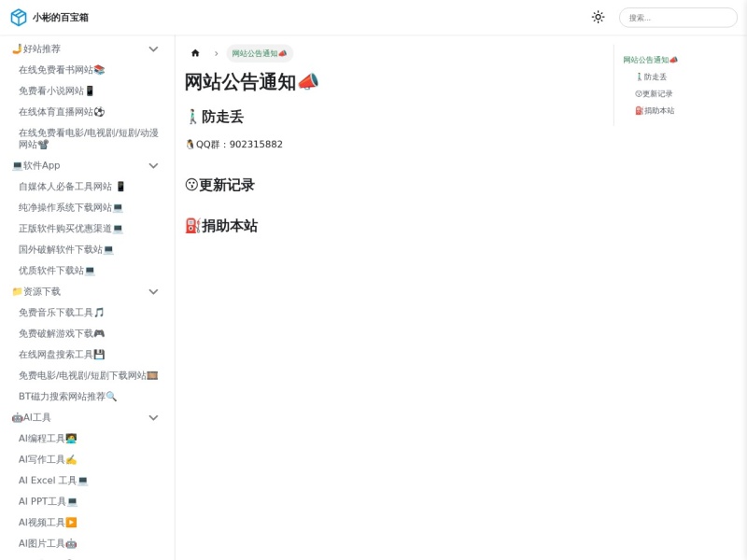The height and width of the screenshot is (560, 747).
Task: Click the home icon in breadcrumb
Action: (x=195, y=53)
